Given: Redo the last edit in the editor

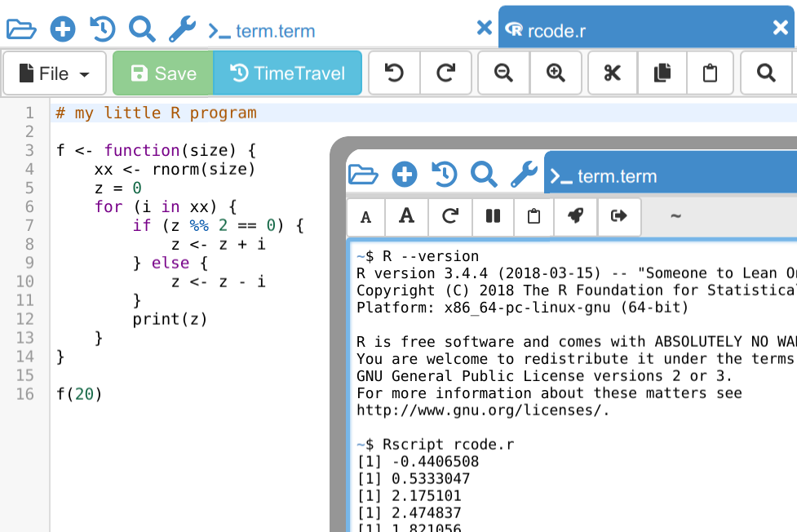Looking at the screenshot, I should [445, 73].
